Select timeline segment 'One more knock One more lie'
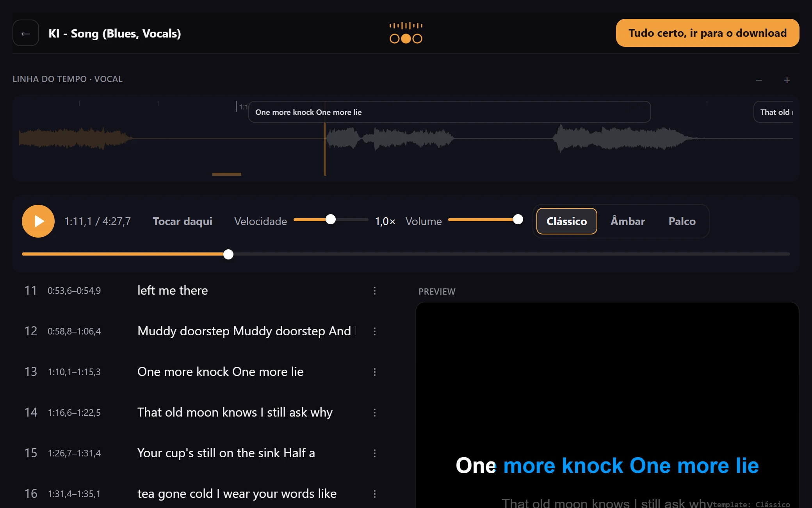The height and width of the screenshot is (508, 812). pyautogui.click(x=450, y=112)
